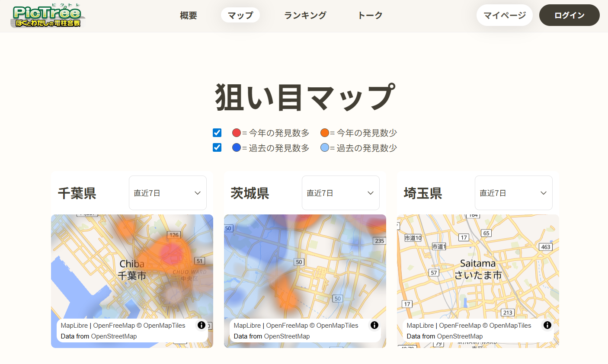The image size is (608, 364).
Task: Click the ログイン button
Action: point(569,16)
